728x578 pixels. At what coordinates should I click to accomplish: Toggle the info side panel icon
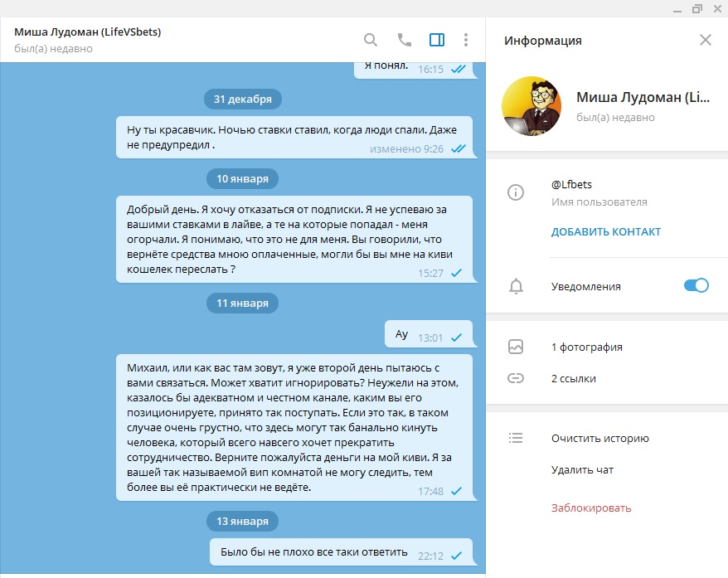436,40
